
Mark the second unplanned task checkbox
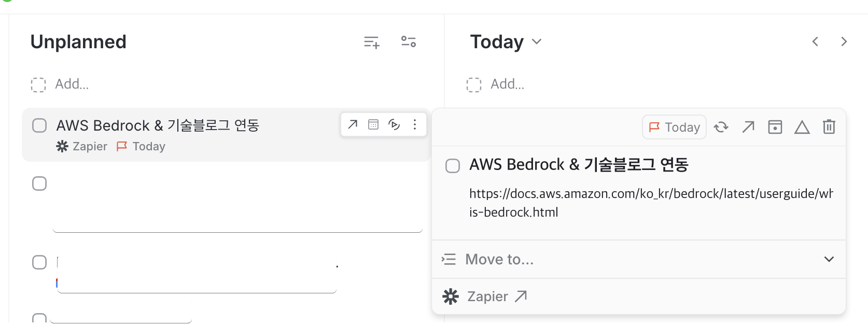pos(39,183)
